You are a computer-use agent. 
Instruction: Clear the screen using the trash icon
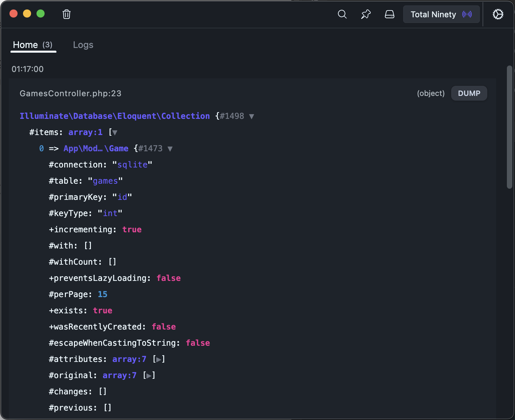point(67,14)
